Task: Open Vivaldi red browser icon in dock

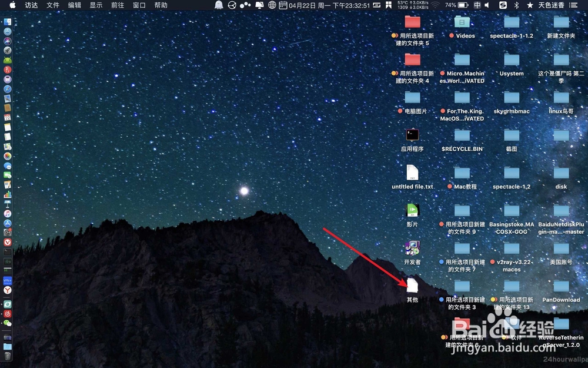Action: [x=8, y=242]
